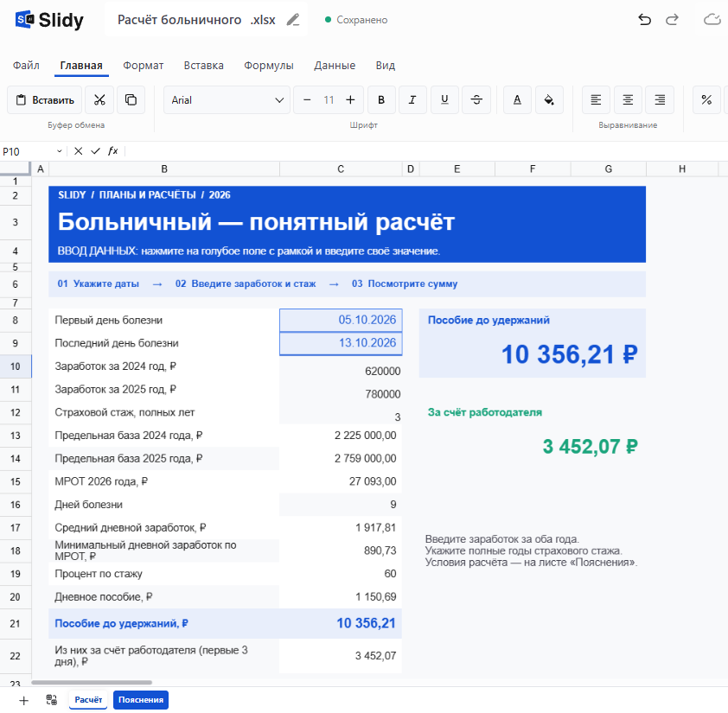Click the green 3 452,07 ₽ amount
This screenshot has height=713, width=728.
coord(591,447)
